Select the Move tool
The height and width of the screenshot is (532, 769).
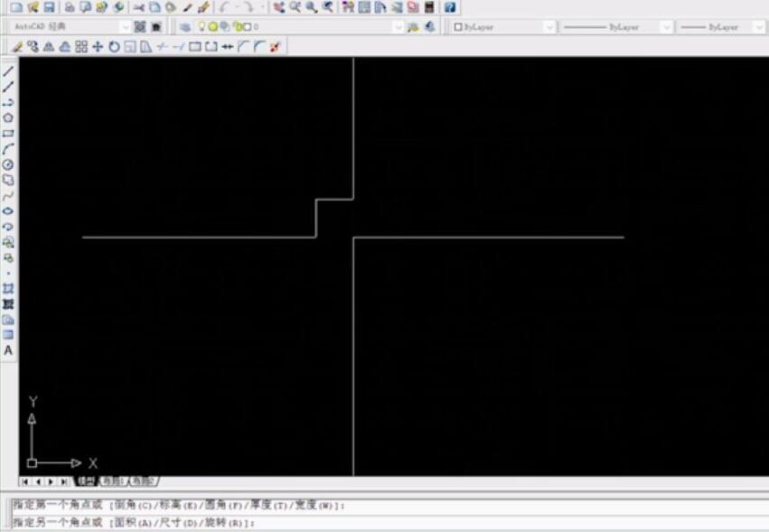pyautogui.click(x=98, y=47)
